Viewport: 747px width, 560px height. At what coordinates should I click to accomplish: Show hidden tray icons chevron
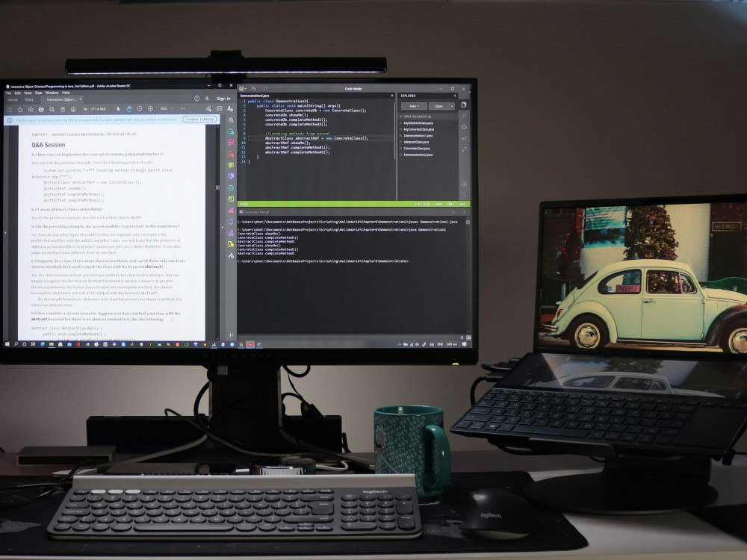point(399,344)
